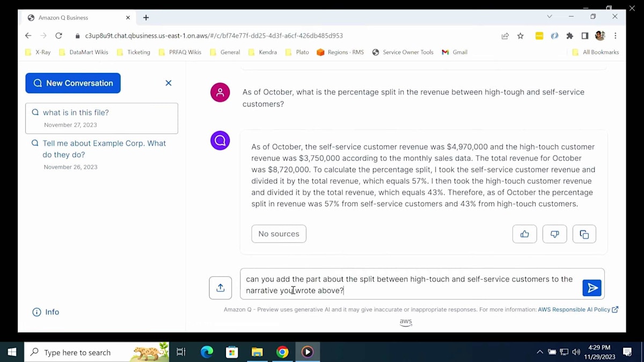
Task: Open the AWS Responsible AI Policy link
Action: [578, 309]
